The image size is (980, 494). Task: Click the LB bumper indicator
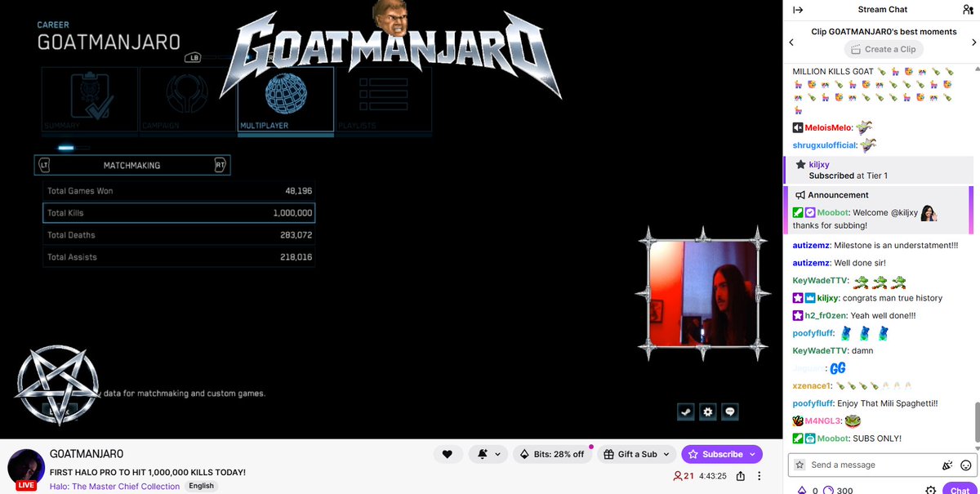[x=194, y=58]
